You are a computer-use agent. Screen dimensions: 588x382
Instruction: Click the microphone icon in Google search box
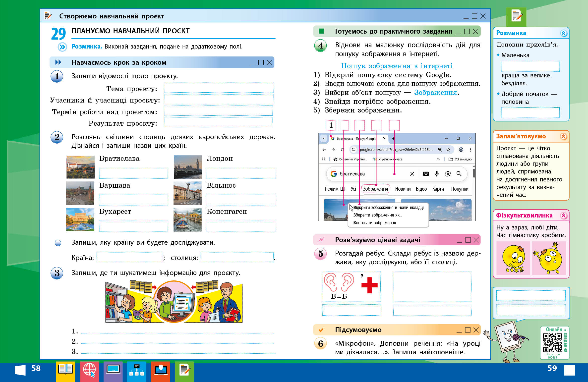click(437, 174)
